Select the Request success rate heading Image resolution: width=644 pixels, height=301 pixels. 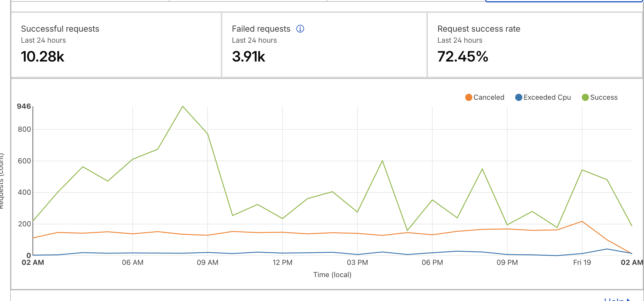click(479, 29)
